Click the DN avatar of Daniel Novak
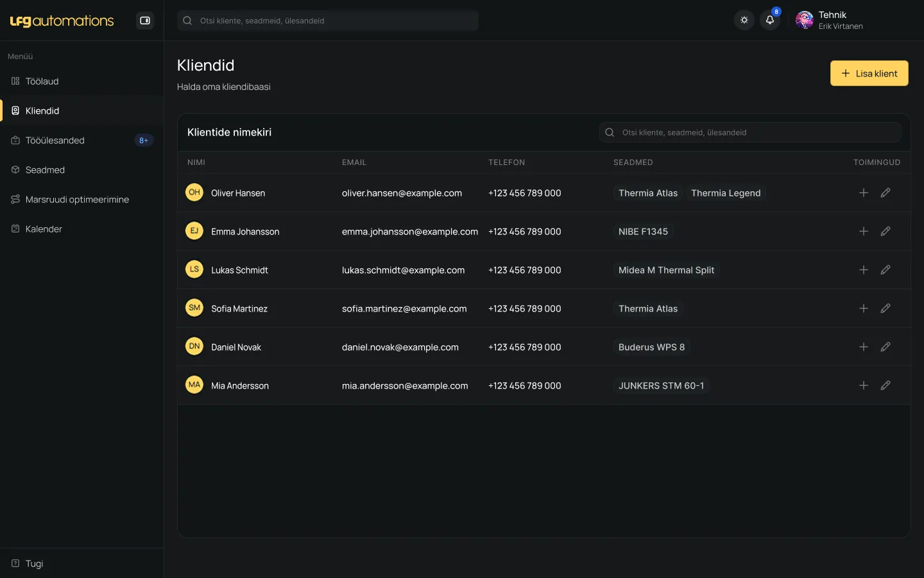 click(x=194, y=346)
